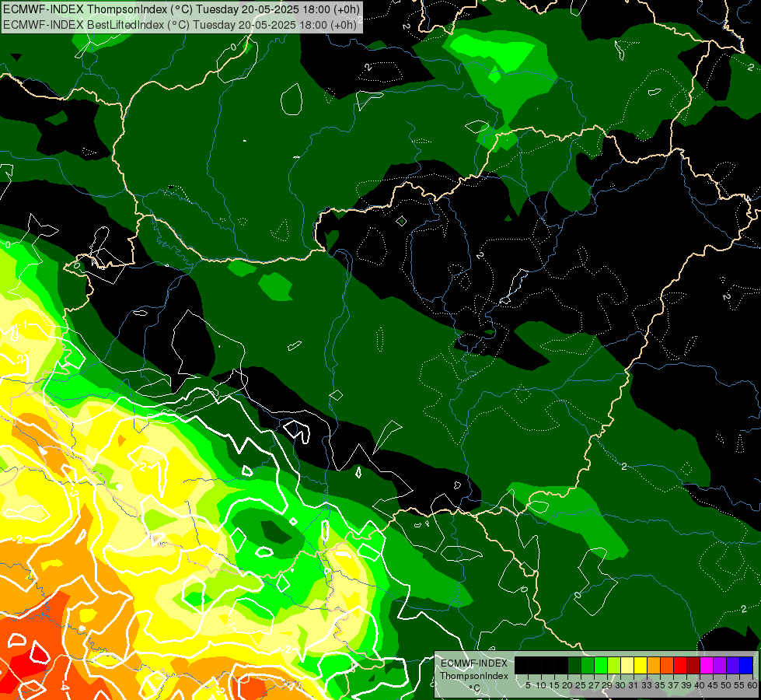Click the indigo 50–55 legend swatch
Image resolution: width=761 pixels, height=700 pixels.
click(x=733, y=665)
